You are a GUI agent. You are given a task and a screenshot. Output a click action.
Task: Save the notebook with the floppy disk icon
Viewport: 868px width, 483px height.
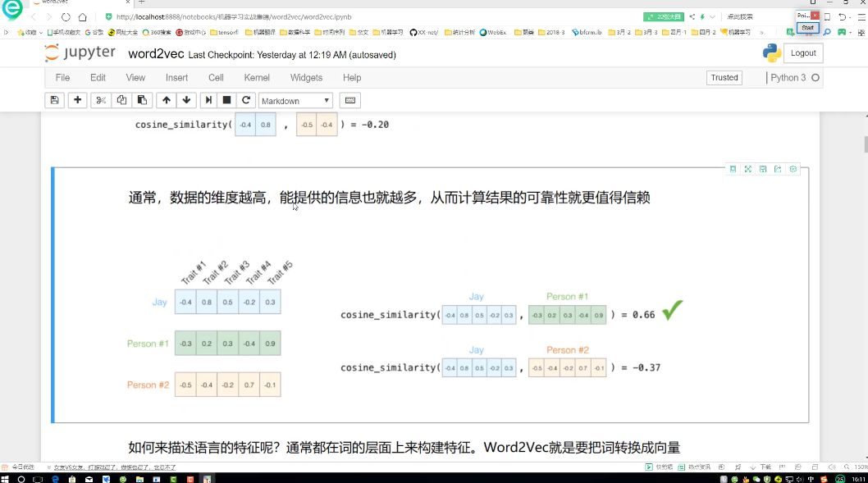(53, 99)
